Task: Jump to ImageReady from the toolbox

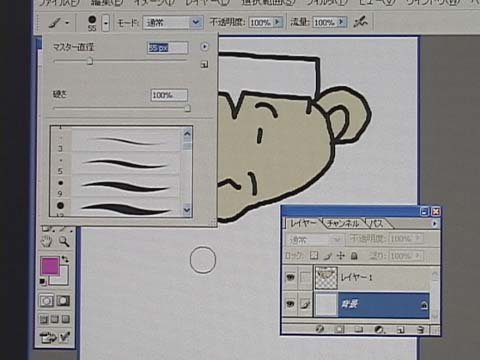Action: (55, 338)
